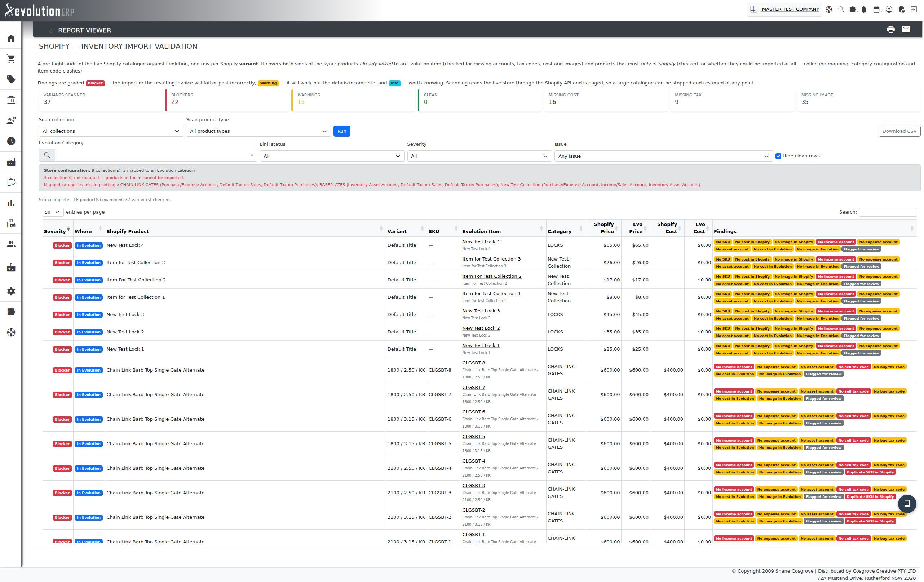Print the report with printer icon
The height and width of the screenshot is (582, 924).
pyautogui.click(x=890, y=29)
